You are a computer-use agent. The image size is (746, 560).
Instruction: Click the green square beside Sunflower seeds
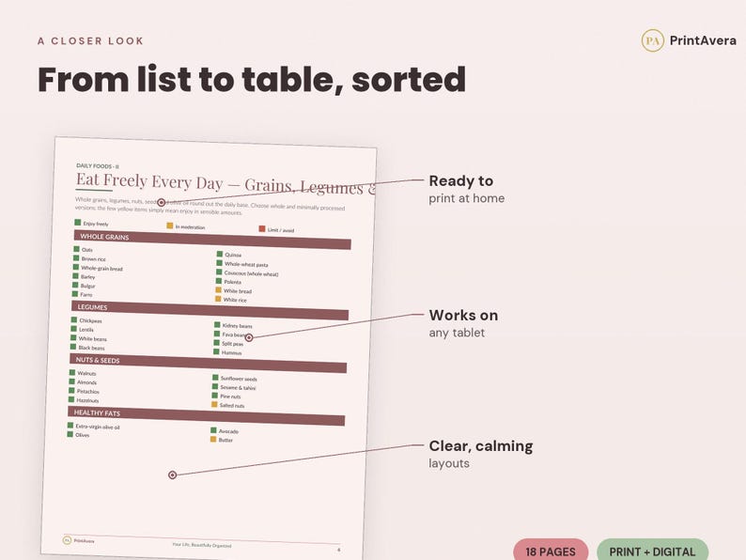click(215, 378)
